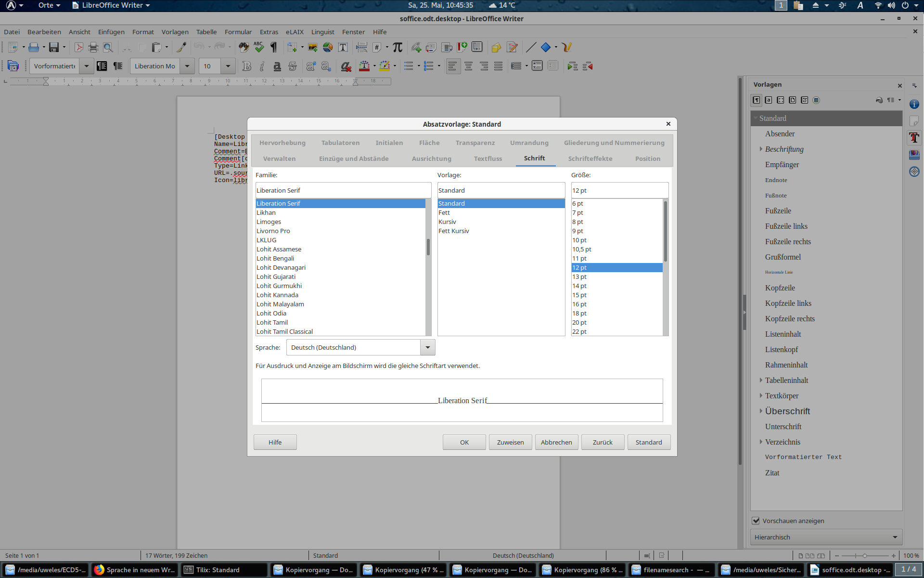Switch to Ausrichtung tab

(x=432, y=158)
